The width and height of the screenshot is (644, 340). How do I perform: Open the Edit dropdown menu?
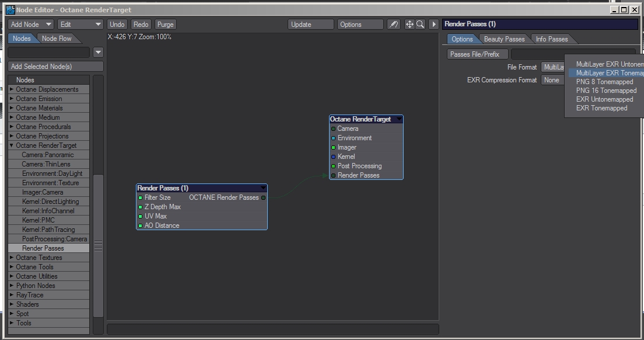pyautogui.click(x=80, y=25)
